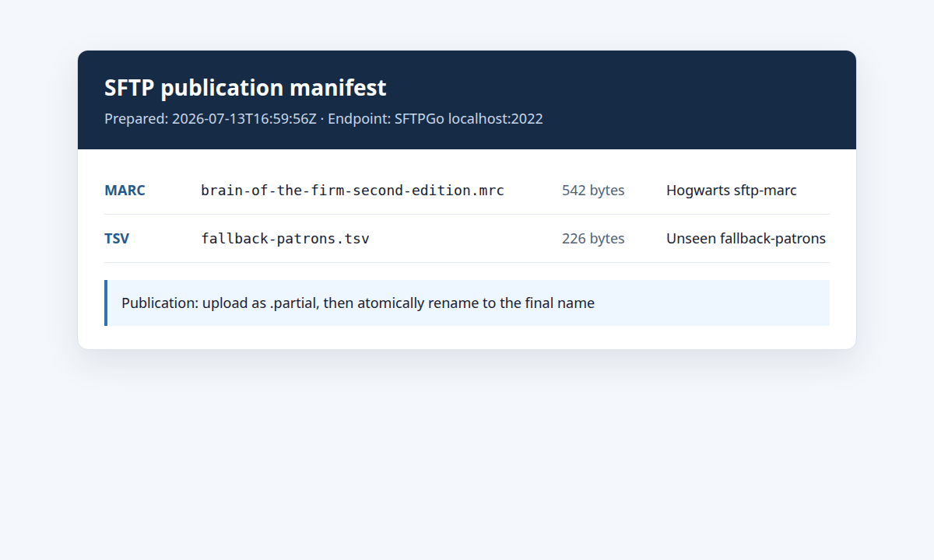The height and width of the screenshot is (560, 934).
Task: Click the 226 bytes size value
Action: pyautogui.click(x=593, y=239)
